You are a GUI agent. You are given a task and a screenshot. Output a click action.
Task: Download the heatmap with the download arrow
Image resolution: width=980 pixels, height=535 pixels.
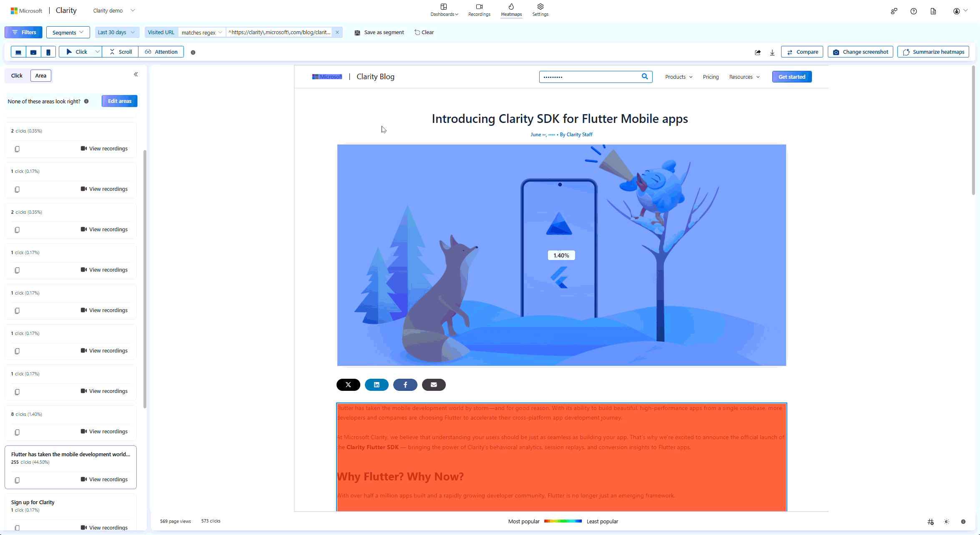pos(772,52)
